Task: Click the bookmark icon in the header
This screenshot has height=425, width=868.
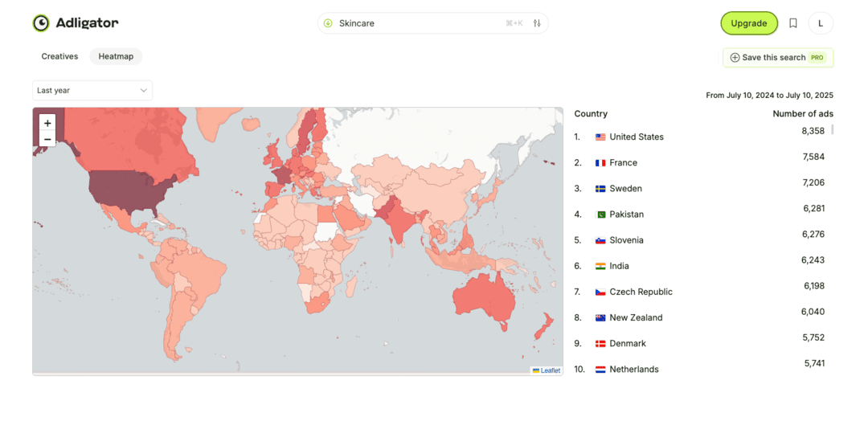Action: point(793,23)
